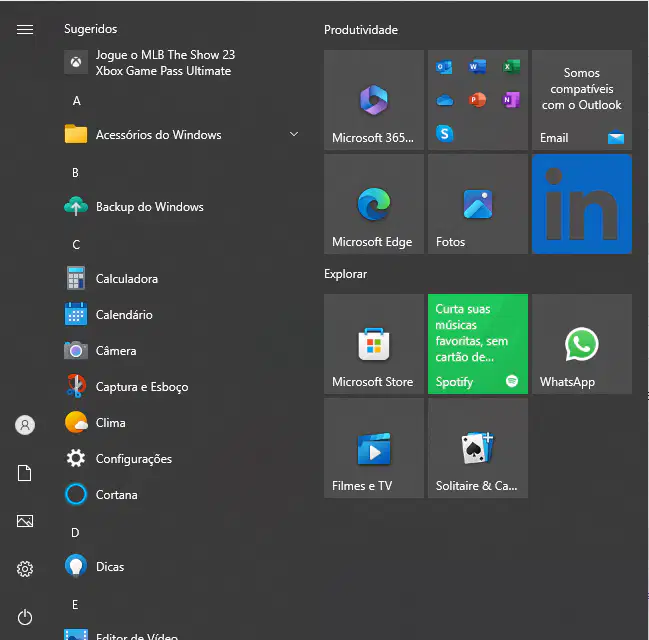649x640 pixels.
Task: Open Outlook icon in Office folder tile
Action: click(444, 67)
